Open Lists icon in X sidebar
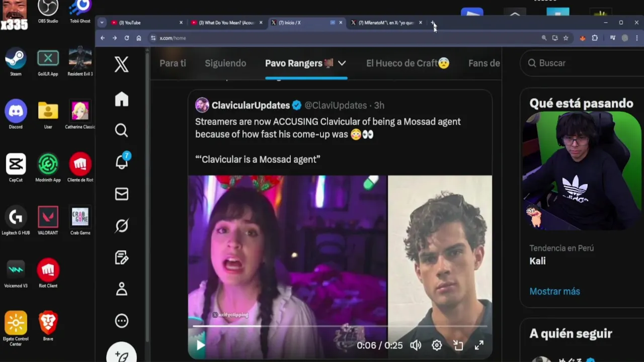 pyautogui.click(x=121, y=257)
